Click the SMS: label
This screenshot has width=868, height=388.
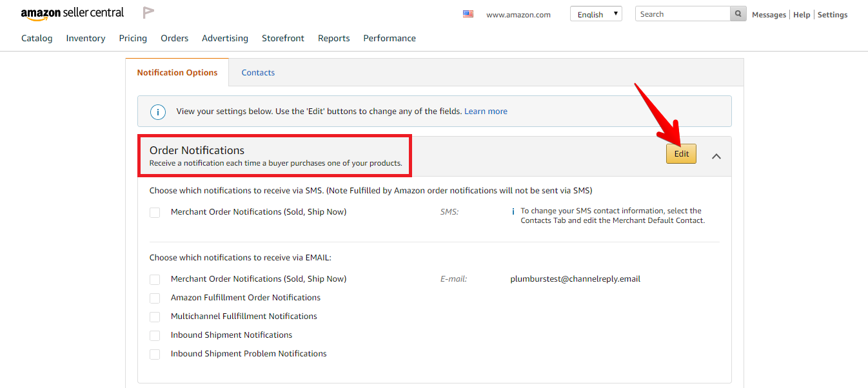click(x=449, y=211)
